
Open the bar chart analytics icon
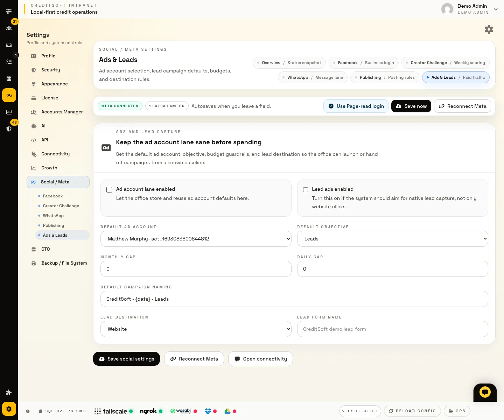(9, 112)
